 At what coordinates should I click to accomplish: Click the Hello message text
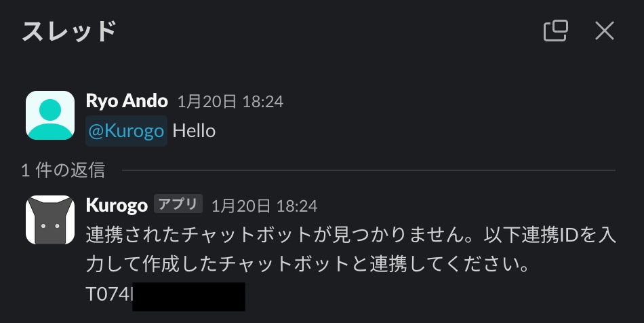194,130
